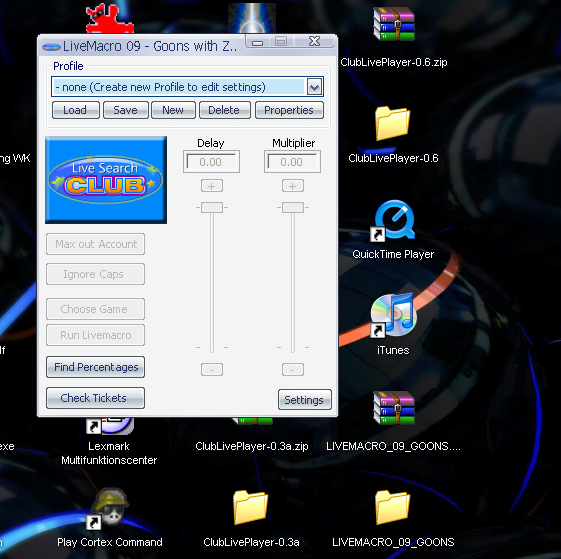Viewport: 561px width, 559px height.
Task: Open the LIVEMACRO_09_GOONS folder icon
Action: (x=392, y=507)
